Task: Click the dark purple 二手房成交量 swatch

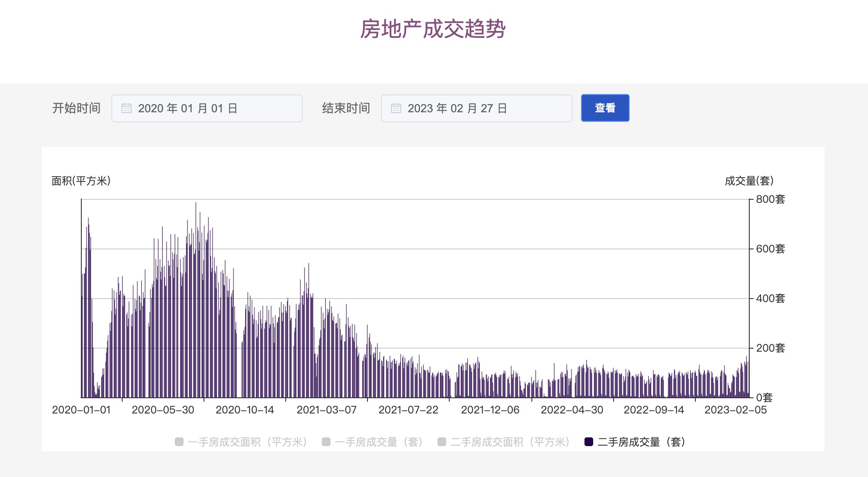Action: 589,442
